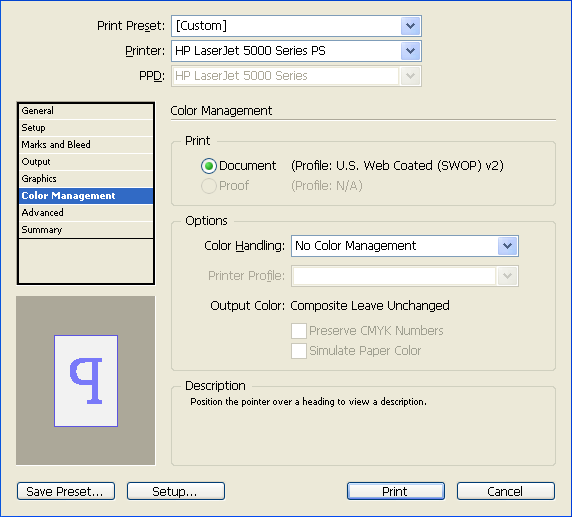572x517 pixels.
Task: Open the Setup panel in list
Action: (x=86, y=128)
